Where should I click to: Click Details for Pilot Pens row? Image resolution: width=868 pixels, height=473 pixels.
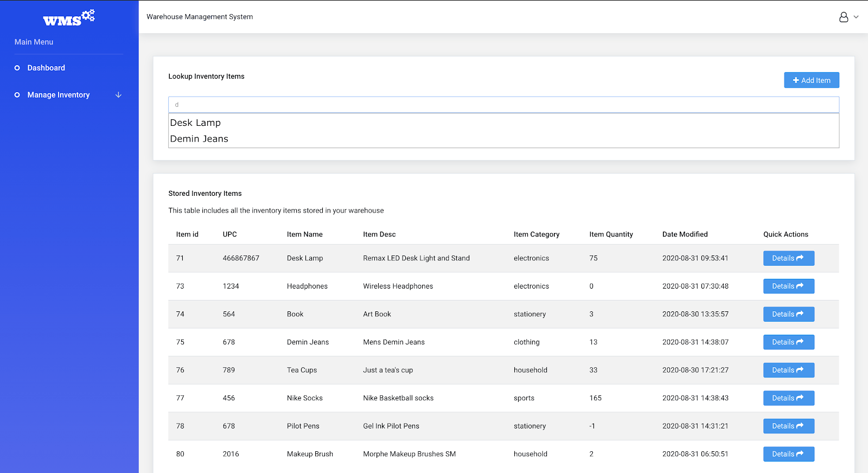point(788,426)
